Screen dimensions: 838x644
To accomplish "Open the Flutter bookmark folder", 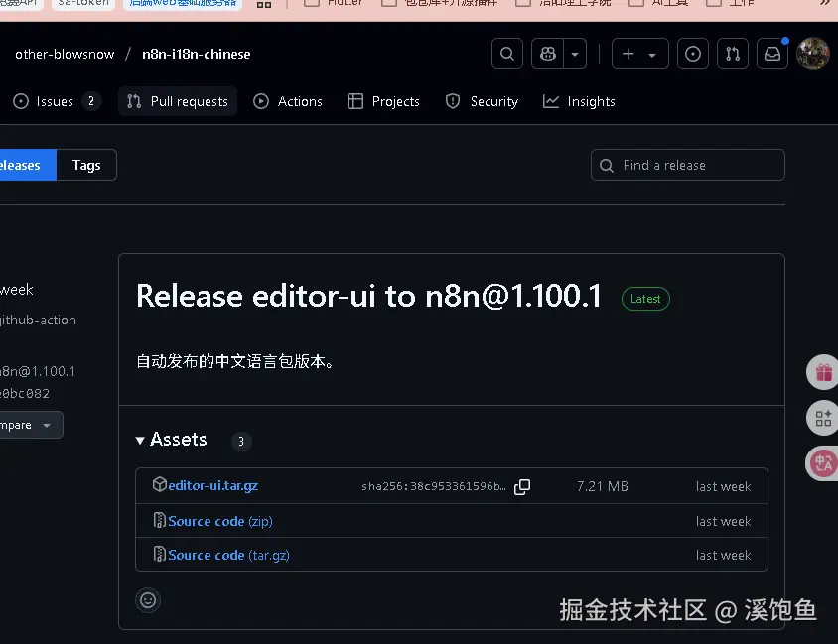I will pos(334,3).
